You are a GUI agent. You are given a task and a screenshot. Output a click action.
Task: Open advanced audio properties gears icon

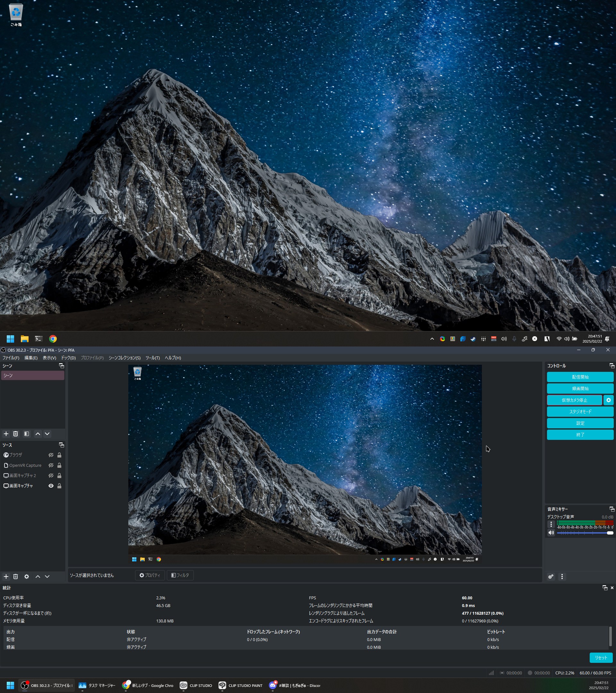551,576
